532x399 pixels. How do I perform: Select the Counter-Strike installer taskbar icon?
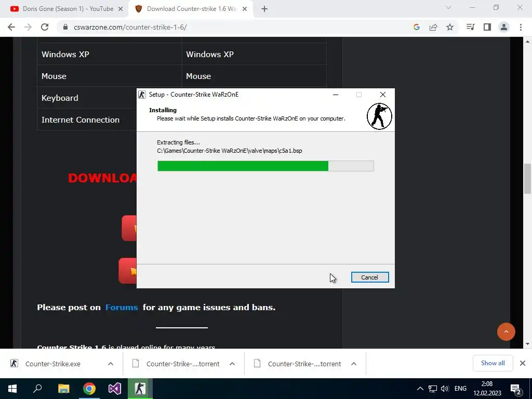point(140,389)
